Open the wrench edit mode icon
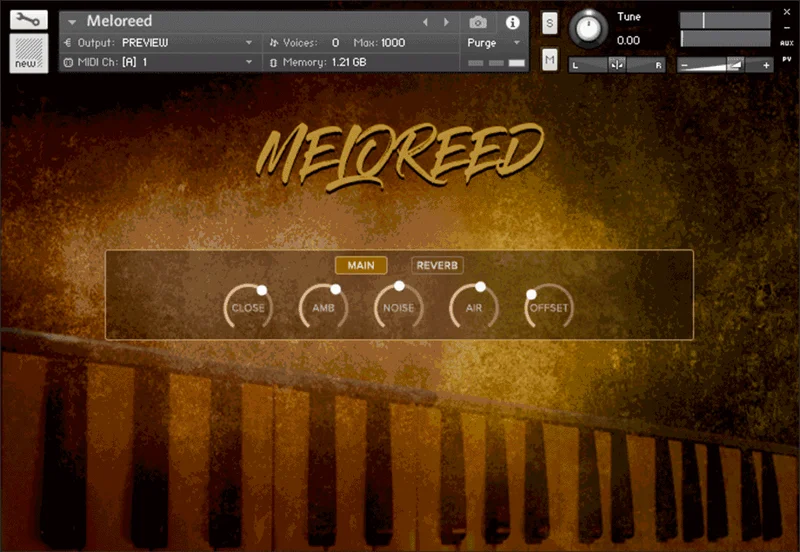Viewport: 800px width, 552px height. pos(29,20)
